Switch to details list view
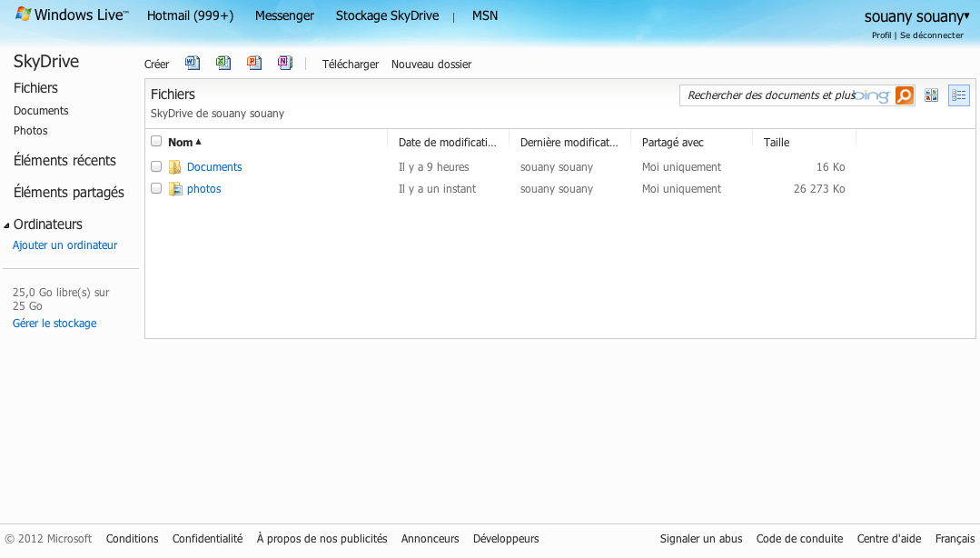Screen dimensions: 980x558 click(959, 95)
